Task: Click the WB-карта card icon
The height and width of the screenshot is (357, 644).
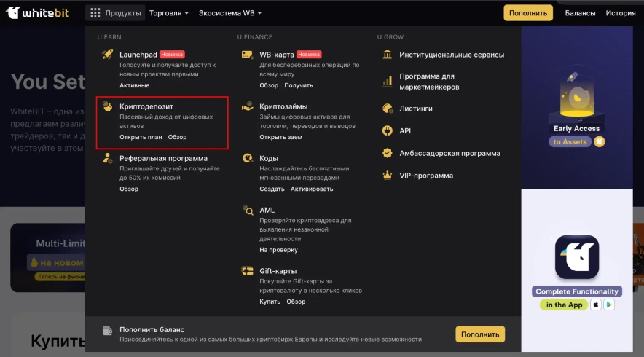Action: click(x=247, y=55)
